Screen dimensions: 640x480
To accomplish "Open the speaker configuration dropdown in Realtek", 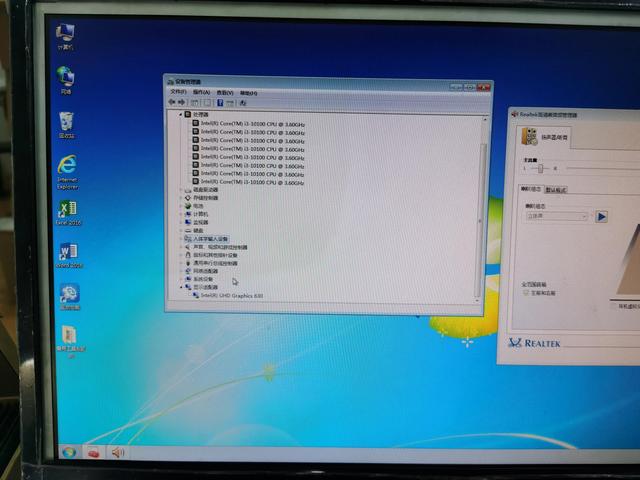I will tap(557, 216).
